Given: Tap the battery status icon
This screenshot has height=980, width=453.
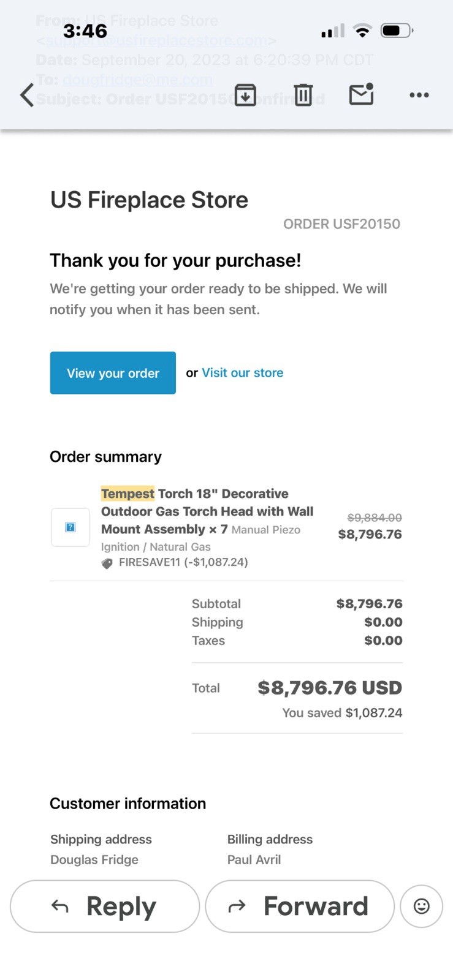Looking at the screenshot, I should coord(397,30).
